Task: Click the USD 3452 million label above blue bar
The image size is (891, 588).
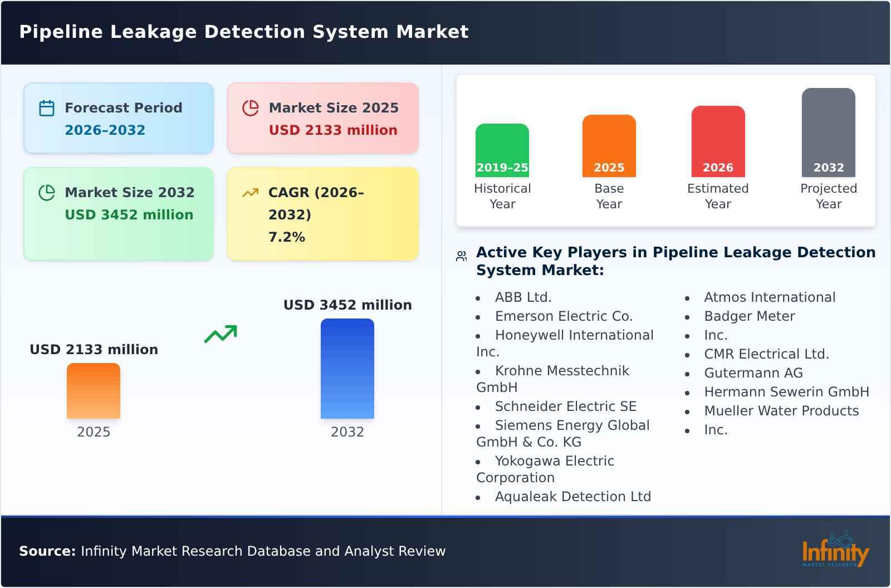Action: (347, 305)
